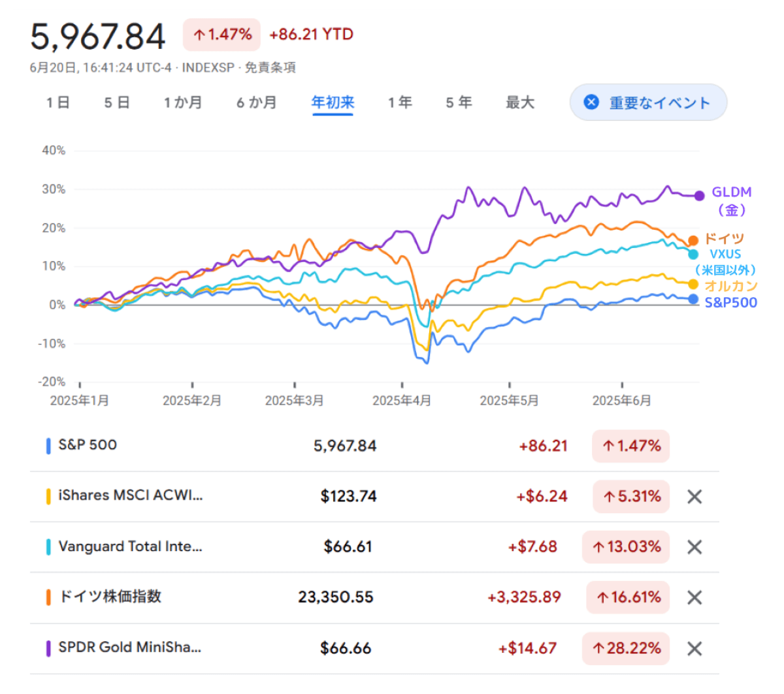This screenshot has width=784, height=694.
Task: Open the 免責条項 disclaimer link
Action: (270, 67)
